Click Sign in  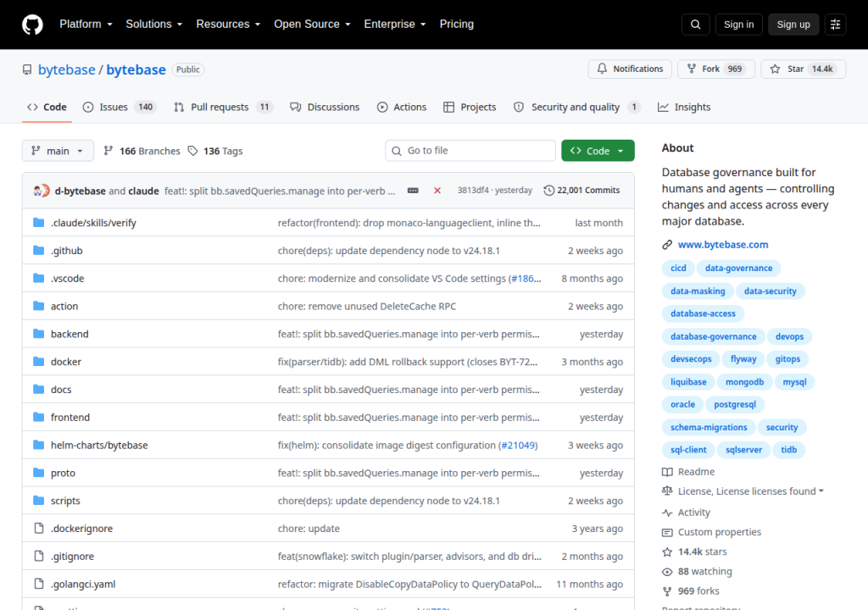pos(738,25)
